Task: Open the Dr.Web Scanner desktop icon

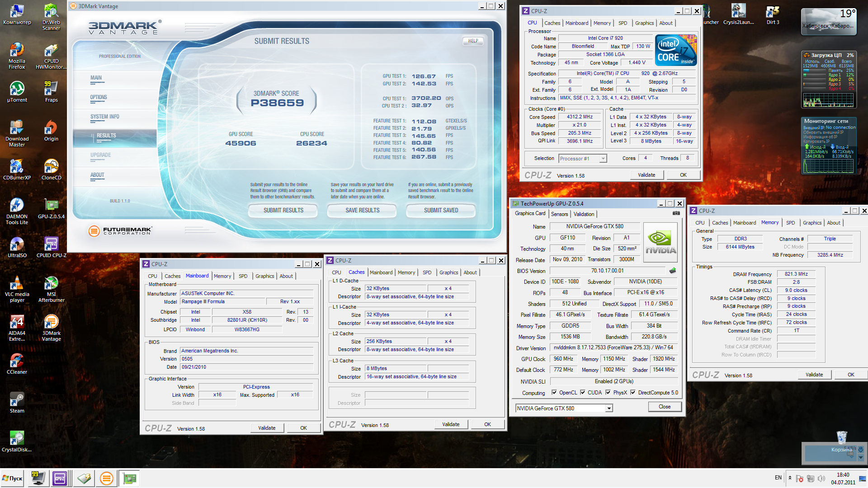Action: pos(51,17)
